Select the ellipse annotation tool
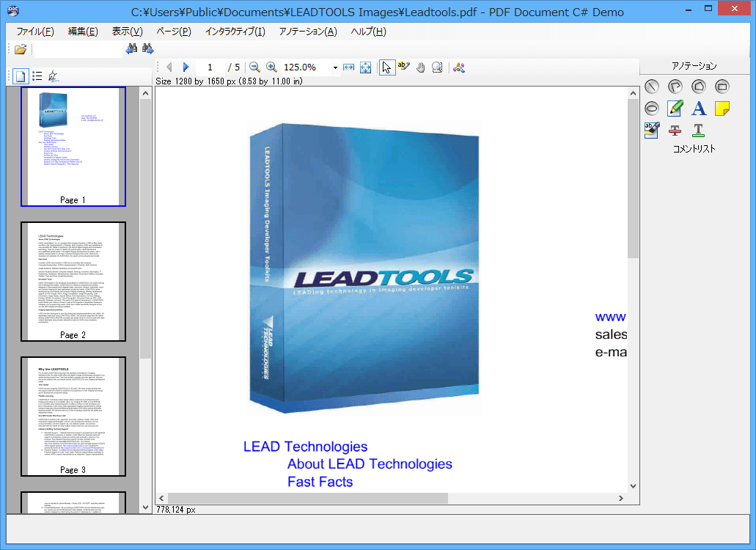The height and width of the screenshot is (550, 756). click(x=651, y=109)
